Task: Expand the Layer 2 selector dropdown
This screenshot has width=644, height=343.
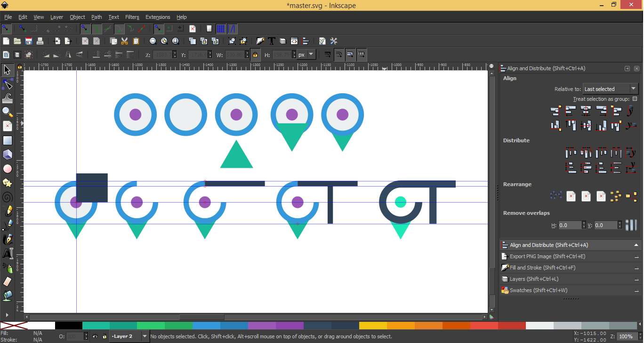Action: [x=145, y=336]
